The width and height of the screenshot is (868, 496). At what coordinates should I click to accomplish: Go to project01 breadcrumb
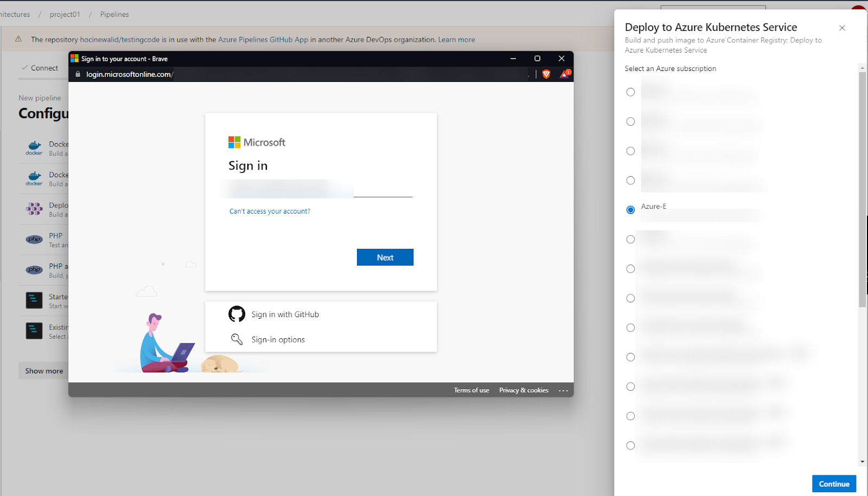(65, 15)
